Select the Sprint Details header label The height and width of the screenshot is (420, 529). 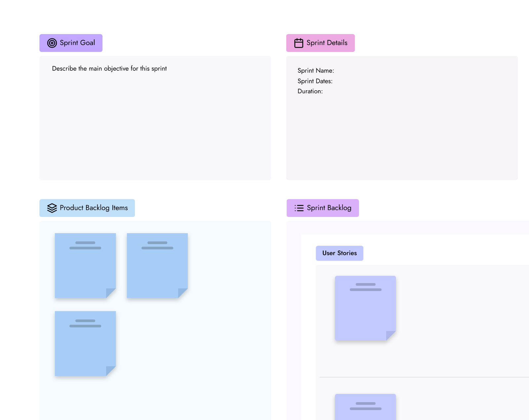[327, 43]
